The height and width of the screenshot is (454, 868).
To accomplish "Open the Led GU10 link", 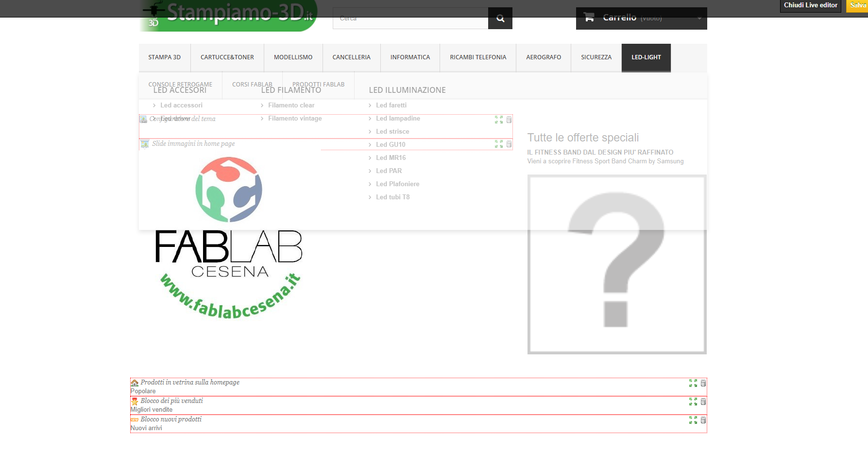I will pyautogui.click(x=391, y=145).
